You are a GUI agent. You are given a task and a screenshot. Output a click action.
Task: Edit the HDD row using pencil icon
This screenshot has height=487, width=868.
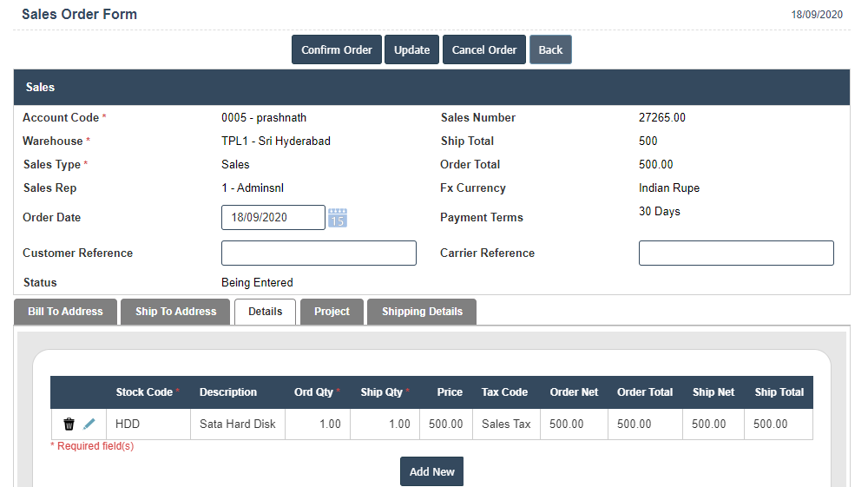89,424
